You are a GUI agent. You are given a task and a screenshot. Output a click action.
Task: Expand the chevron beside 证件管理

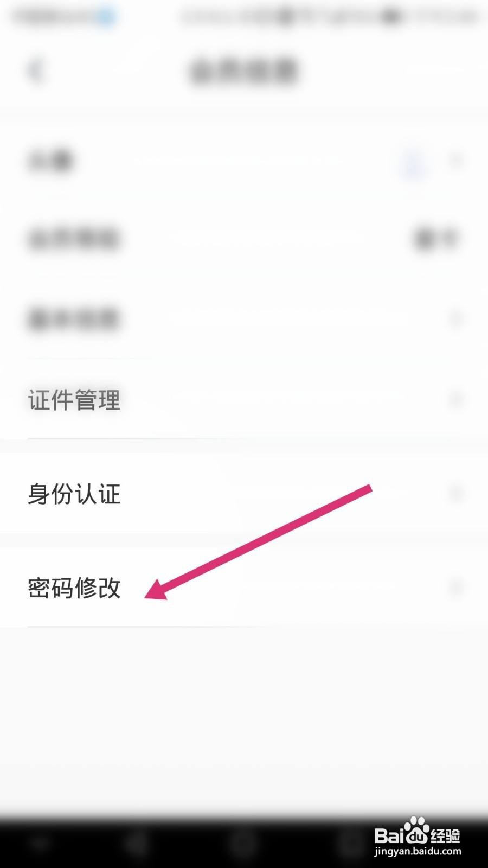457,400
